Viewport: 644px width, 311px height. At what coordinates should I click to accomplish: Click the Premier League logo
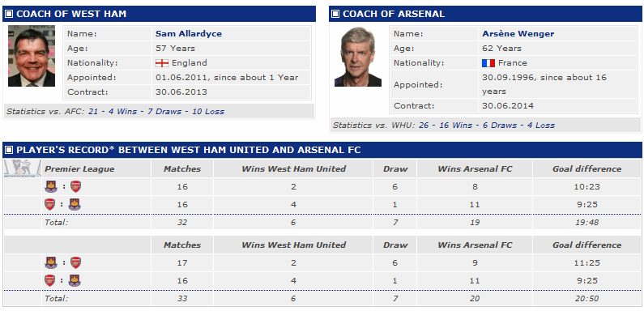coord(23,168)
